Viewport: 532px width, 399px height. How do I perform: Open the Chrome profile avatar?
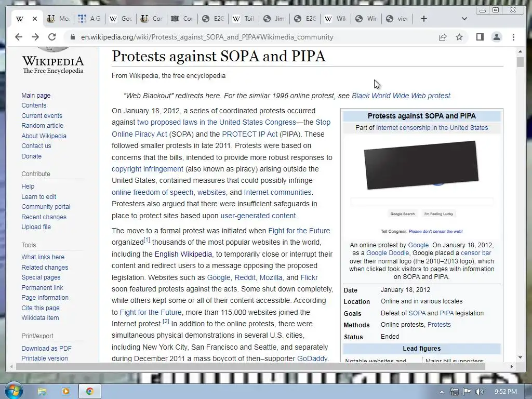(496, 37)
